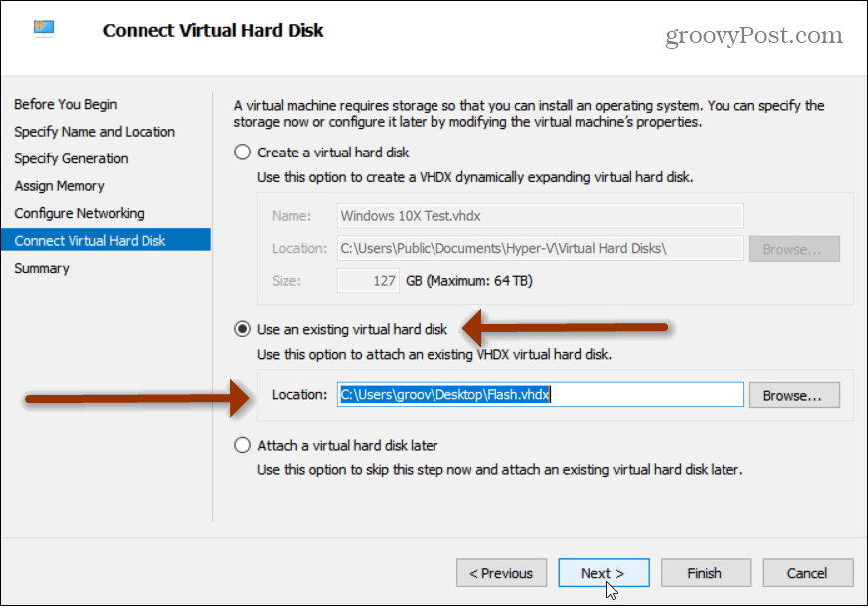This screenshot has width=868, height=613.
Task: Click Previous to go back
Action: tap(501, 572)
